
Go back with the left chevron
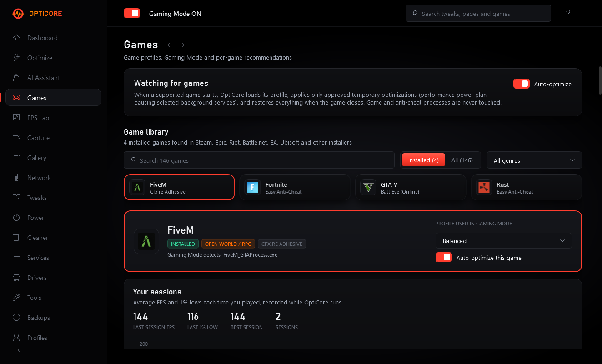click(x=169, y=45)
